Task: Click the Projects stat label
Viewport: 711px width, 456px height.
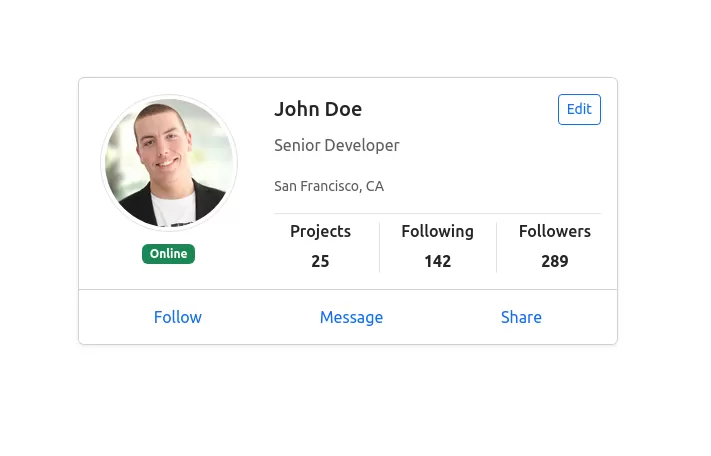Action: [x=320, y=231]
